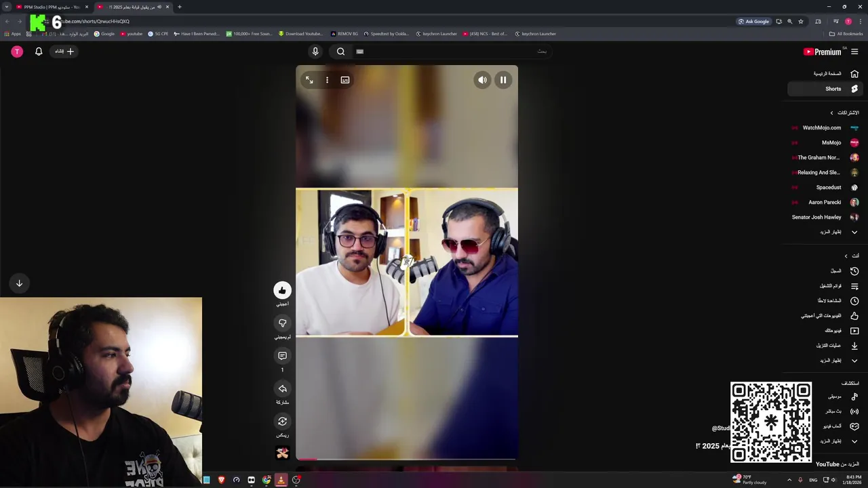The image size is (868, 488).
Task: Open watch History in sidebar
Action: click(x=825, y=271)
